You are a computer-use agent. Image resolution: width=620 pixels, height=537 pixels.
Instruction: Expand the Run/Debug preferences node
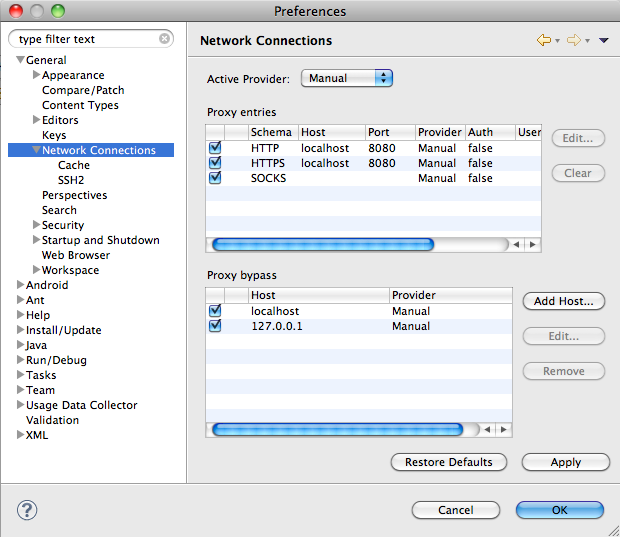[21, 359]
